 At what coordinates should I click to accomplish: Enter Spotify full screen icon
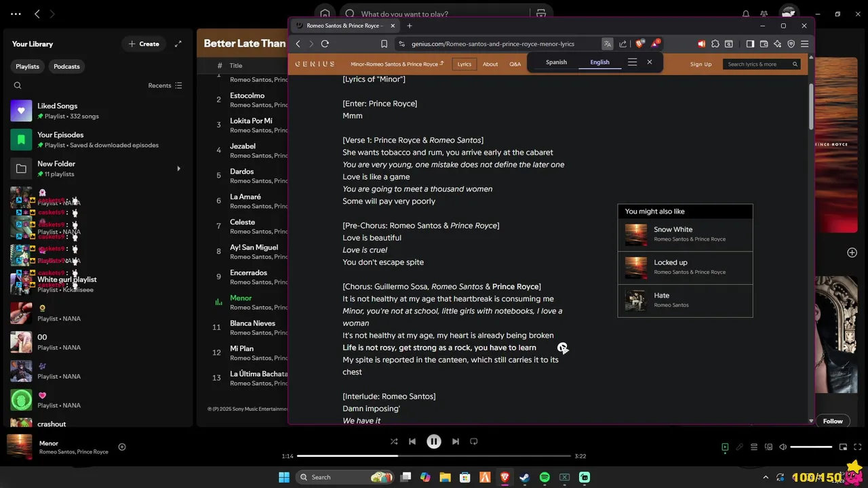tap(858, 447)
